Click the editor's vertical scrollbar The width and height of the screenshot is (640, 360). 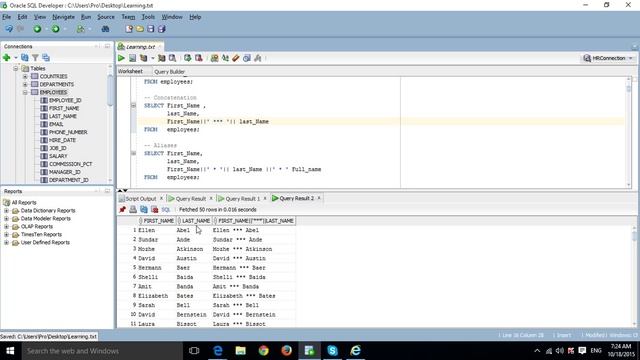coord(629,133)
